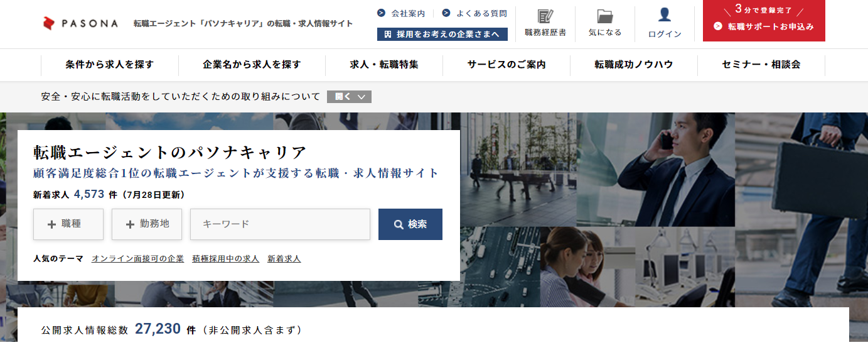This screenshot has width=868, height=350.
Task: Click text 安全・安心に転職活動をしていただくための取り組みについて
Action: [x=181, y=97]
